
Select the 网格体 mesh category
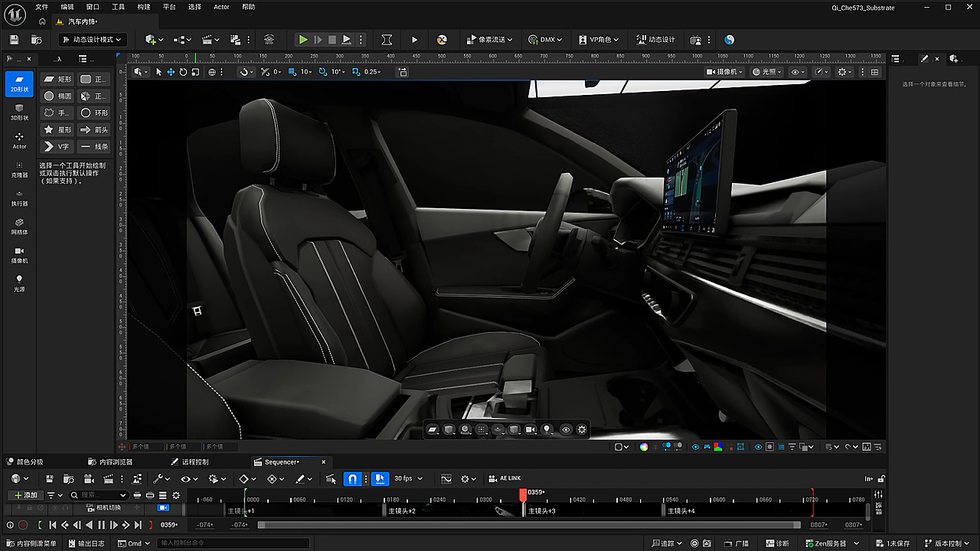pyautogui.click(x=19, y=226)
